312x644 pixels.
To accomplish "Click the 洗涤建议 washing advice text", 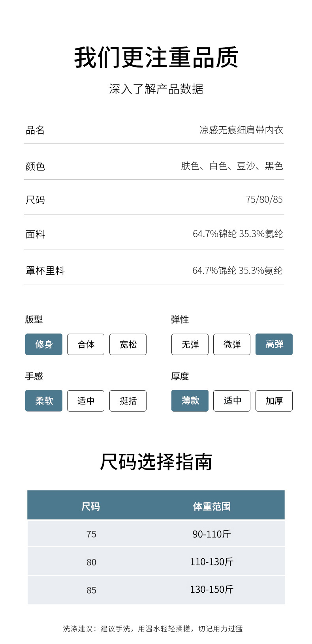I will [x=153, y=629].
